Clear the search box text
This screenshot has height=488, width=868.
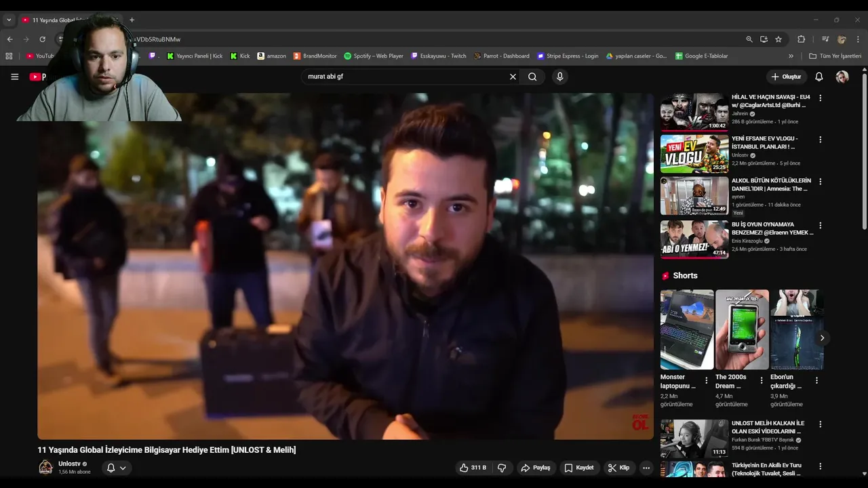pos(513,77)
